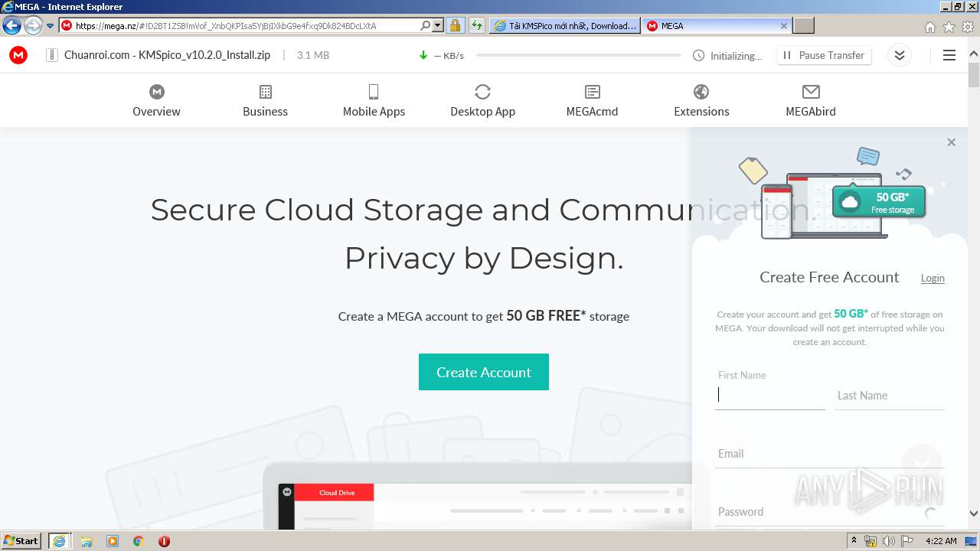
Task: Close the MEGA tab
Action: [x=783, y=26]
